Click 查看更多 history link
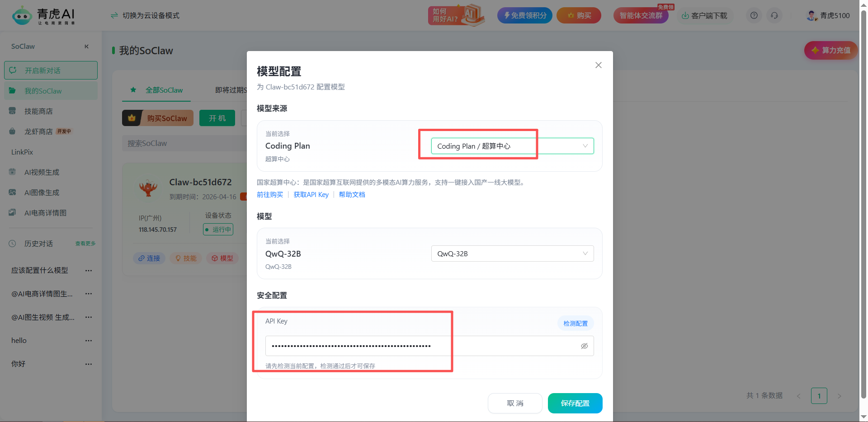 click(x=85, y=244)
